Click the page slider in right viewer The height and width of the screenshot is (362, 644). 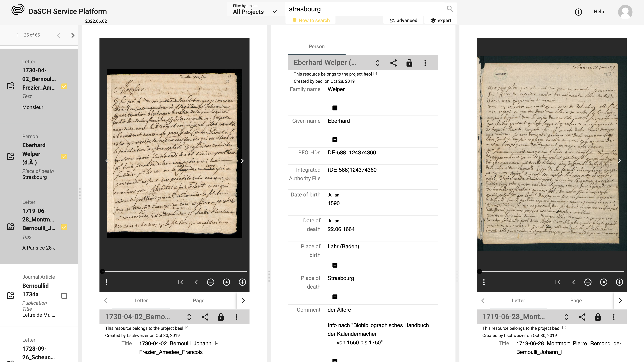coord(552,271)
